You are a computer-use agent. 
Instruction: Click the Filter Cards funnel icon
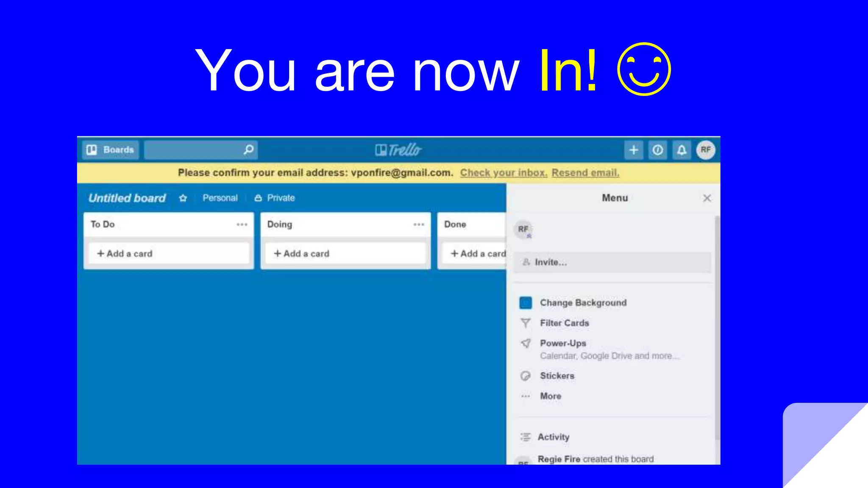(526, 323)
